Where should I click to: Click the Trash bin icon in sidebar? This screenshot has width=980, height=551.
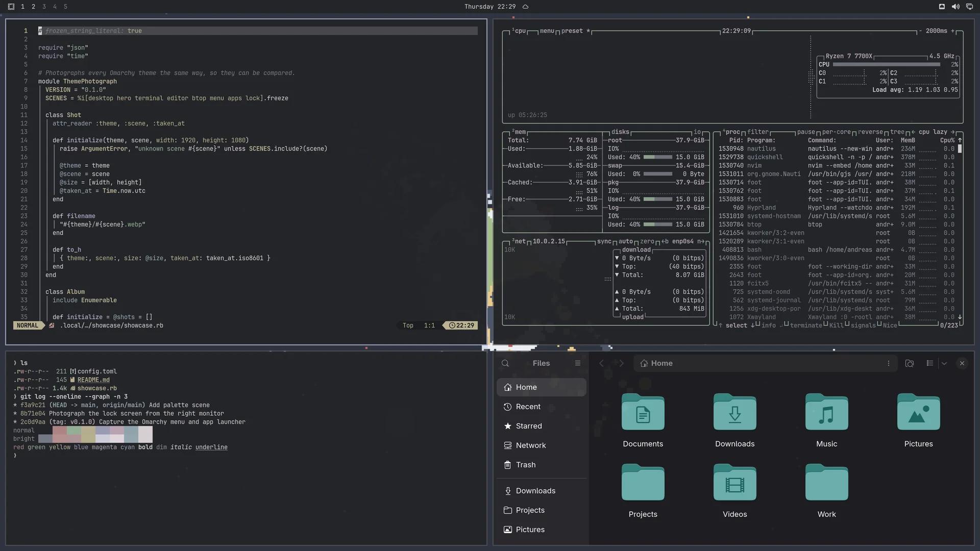pos(508,465)
